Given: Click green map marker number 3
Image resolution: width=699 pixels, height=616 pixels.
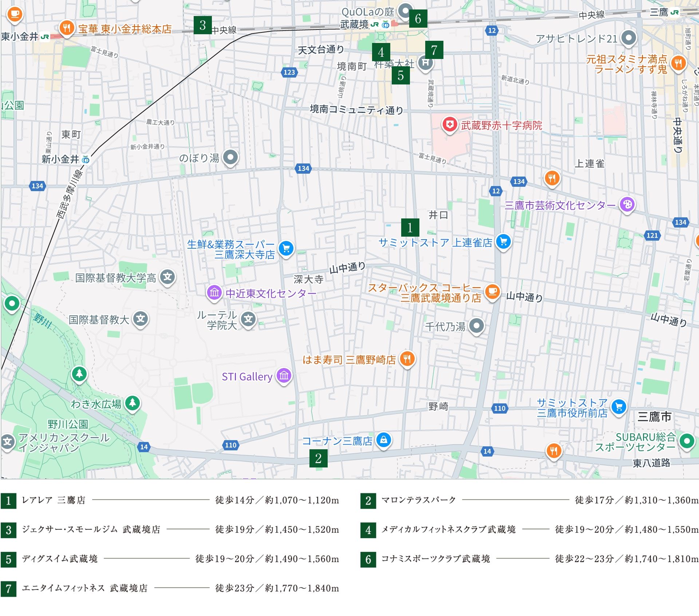Looking at the screenshot, I should (202, 25).
